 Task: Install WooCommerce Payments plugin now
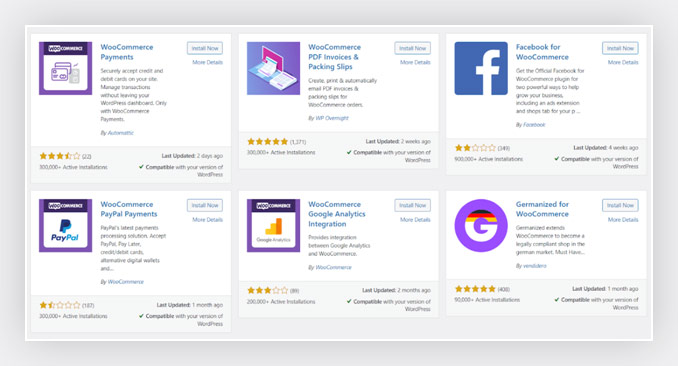(x=205, y=48)
